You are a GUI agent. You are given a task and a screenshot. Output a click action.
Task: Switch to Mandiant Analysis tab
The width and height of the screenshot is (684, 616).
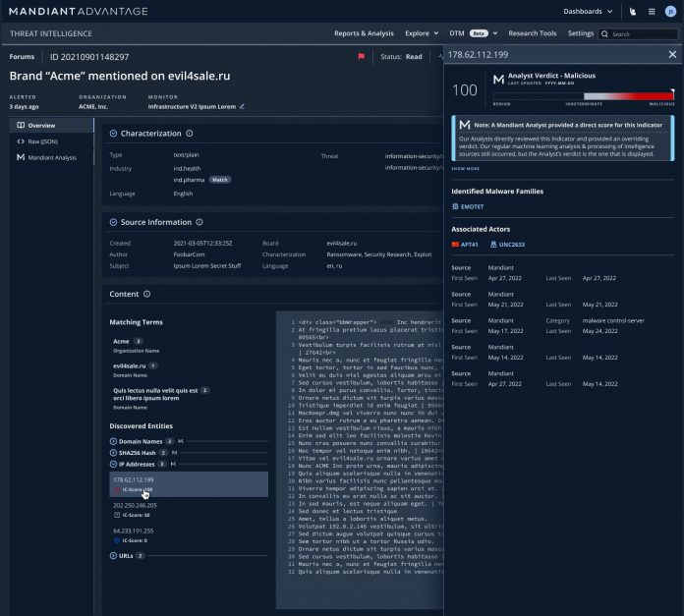click(51, 157)
